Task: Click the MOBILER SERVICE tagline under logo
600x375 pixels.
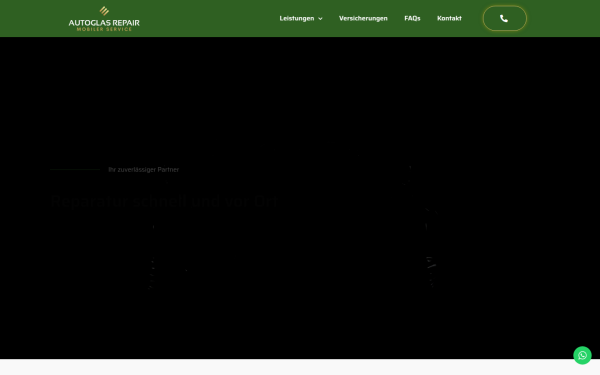Action: point(104,29)
